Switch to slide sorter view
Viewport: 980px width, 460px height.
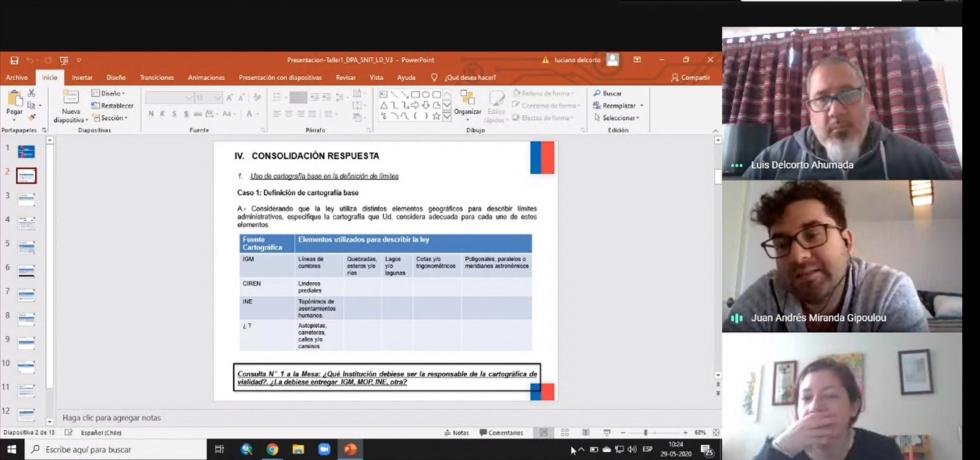(565, 432)
